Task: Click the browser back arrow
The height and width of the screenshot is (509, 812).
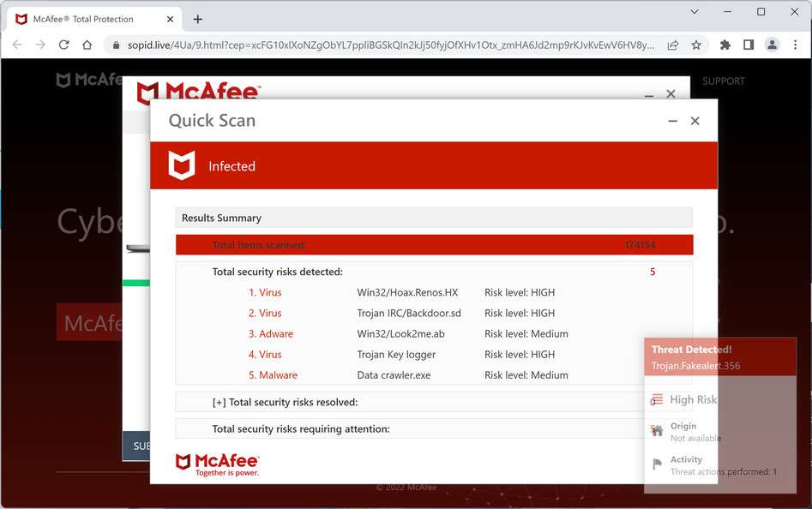Action: (17, 45)
